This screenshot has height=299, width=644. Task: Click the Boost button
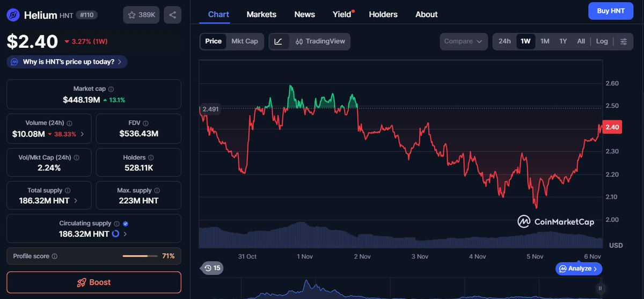pos(94,282)
